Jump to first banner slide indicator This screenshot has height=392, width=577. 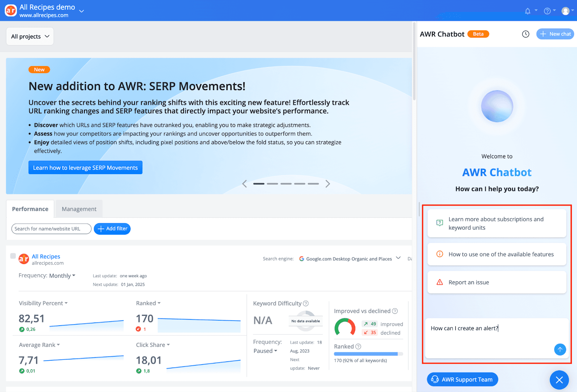(259, 184)
